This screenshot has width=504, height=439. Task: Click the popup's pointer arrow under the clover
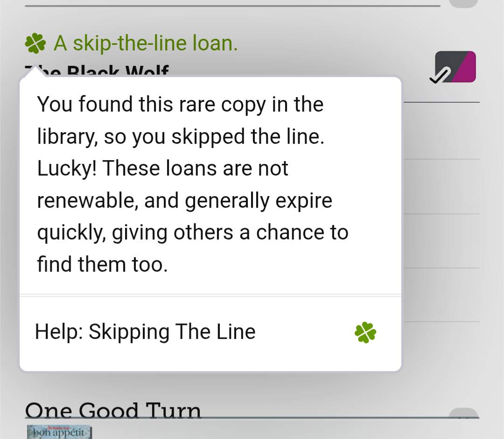[x=35, y=73]
